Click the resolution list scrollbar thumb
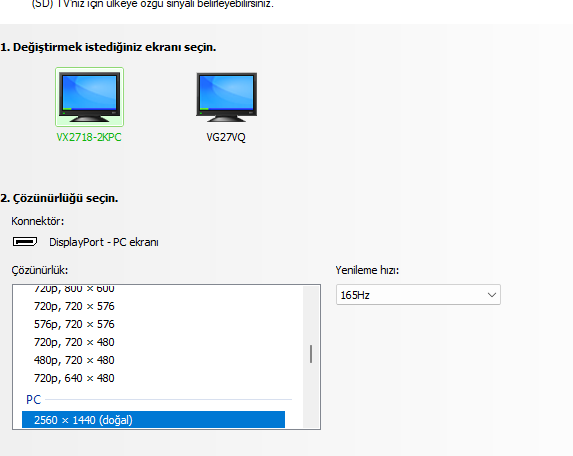This screenshot has height=456, width=573. click(311, 354)
